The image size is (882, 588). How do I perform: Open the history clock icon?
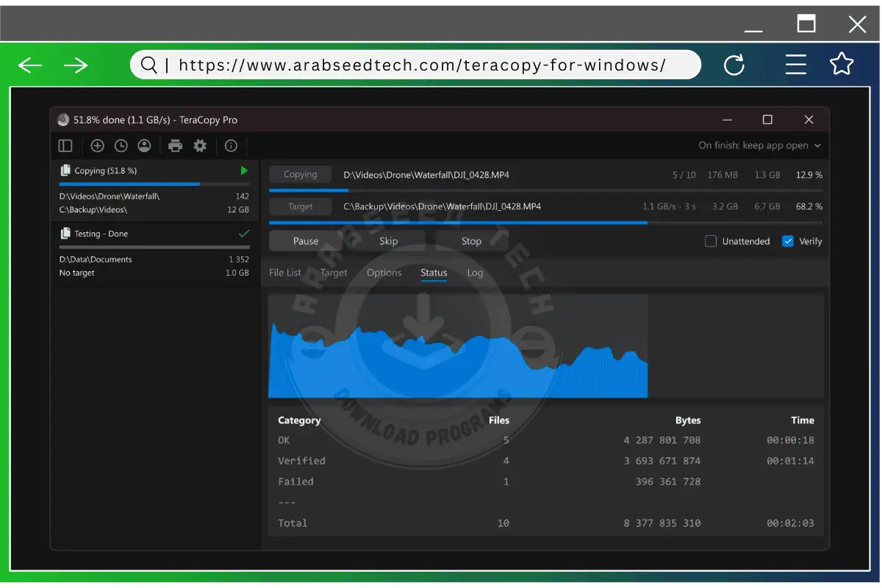[121, 146]
